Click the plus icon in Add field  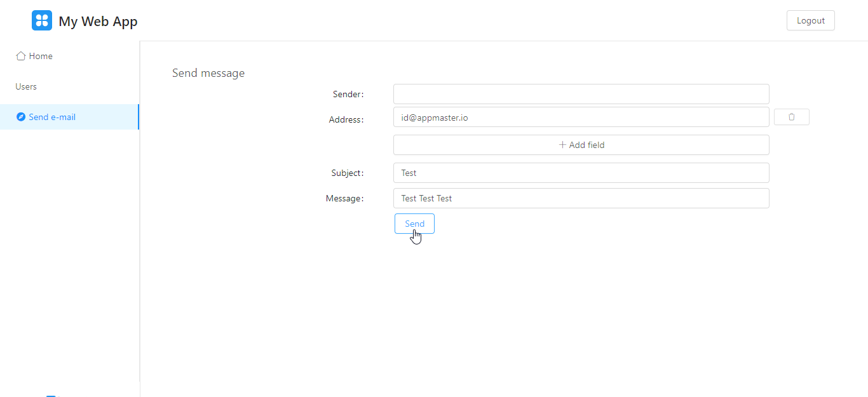pyautogui.click(x=562, y=145)
